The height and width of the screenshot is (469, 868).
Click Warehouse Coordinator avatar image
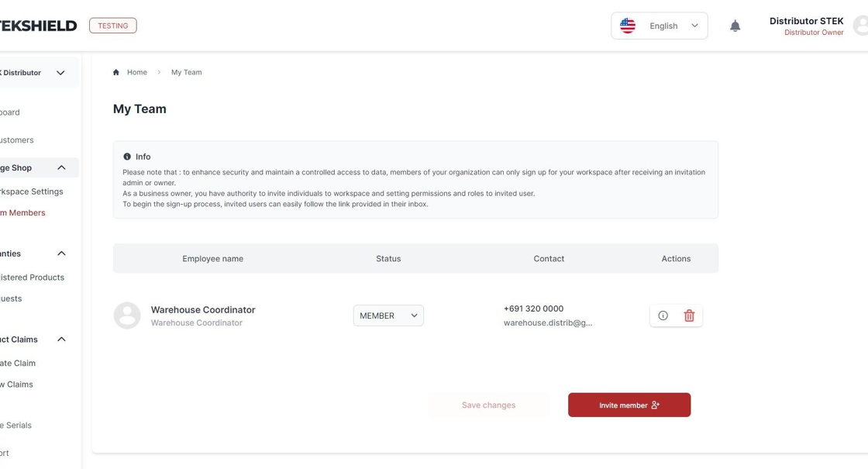[x=127, y=316]
